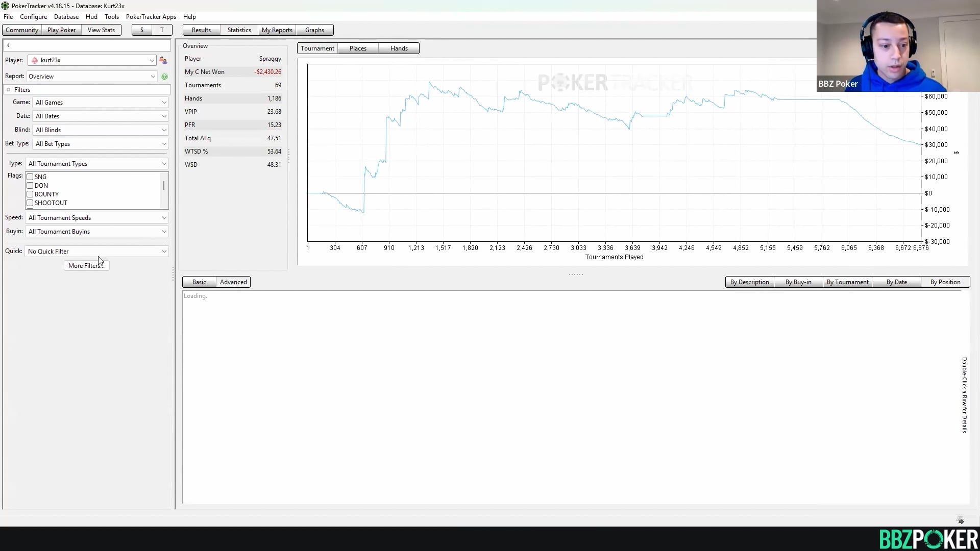Screen dimensions: 980x551
Task: Switch to cash games with $ button
Action: click(x=142, y=30)
